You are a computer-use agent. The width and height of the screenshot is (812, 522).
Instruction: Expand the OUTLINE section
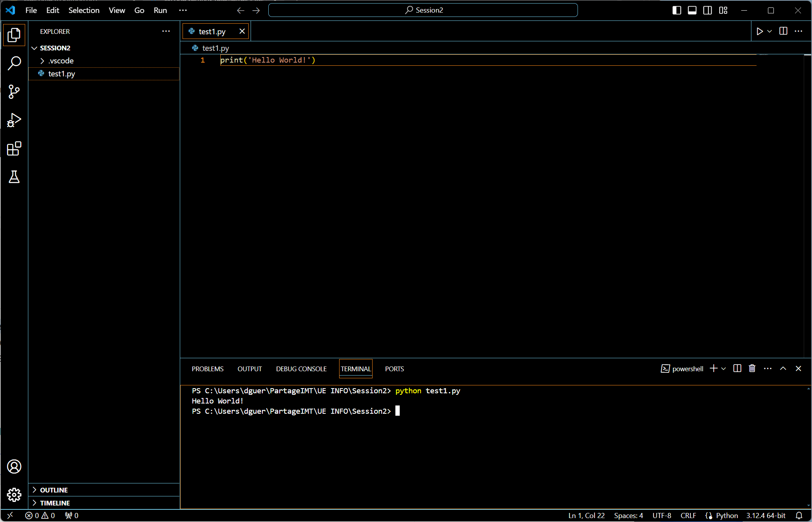pos(104,490)
